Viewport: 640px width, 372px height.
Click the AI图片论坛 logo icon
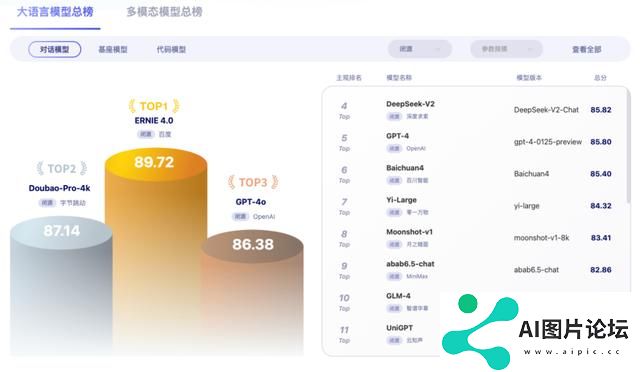tap(480, 332)
